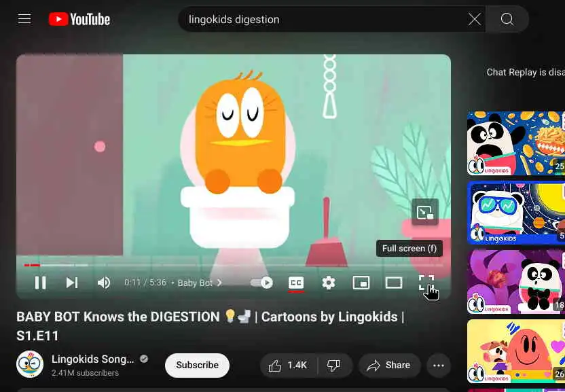Image resolution: width=565 pixels, height=392 pixels.
Task: Click the overlay picture-in-picture icon on video
Action: (x=425, y=212)
